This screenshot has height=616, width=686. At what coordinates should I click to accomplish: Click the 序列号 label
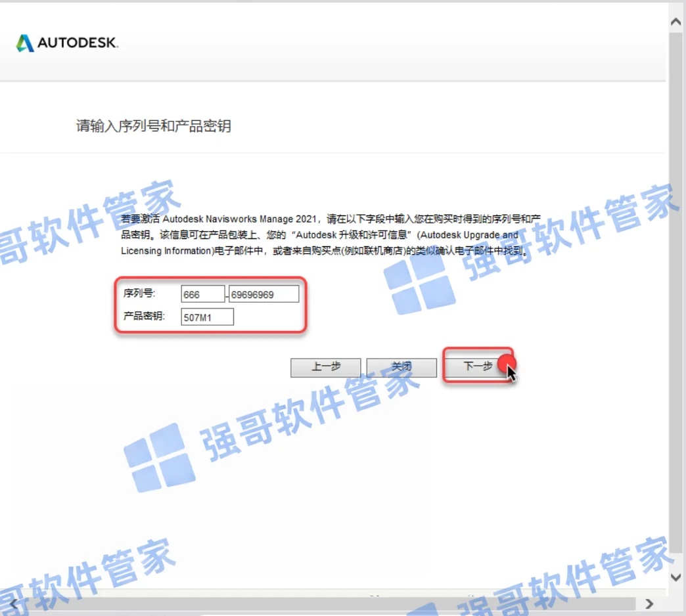pos(139,294)
